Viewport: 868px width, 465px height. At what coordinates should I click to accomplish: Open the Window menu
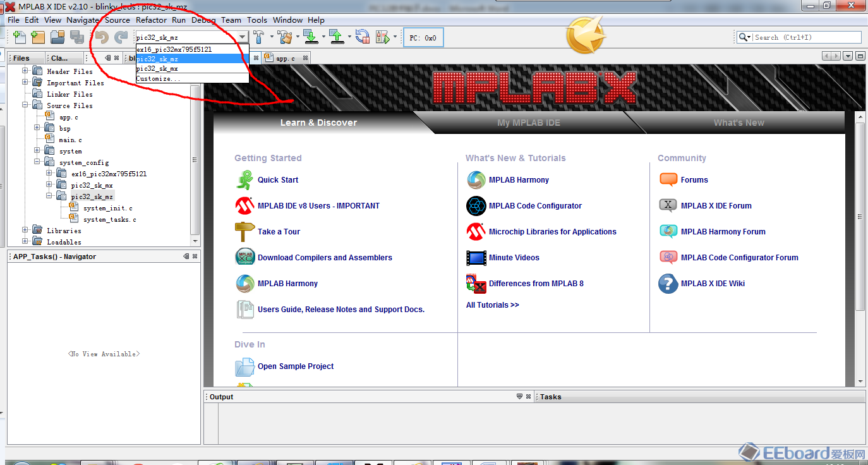pos(287,20)
